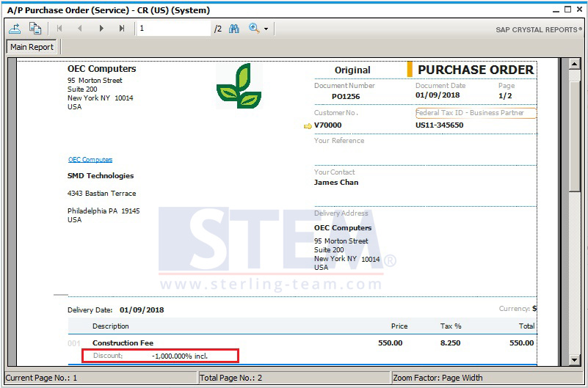Minimize the report window
588x388 pixels.
point(557,10)
